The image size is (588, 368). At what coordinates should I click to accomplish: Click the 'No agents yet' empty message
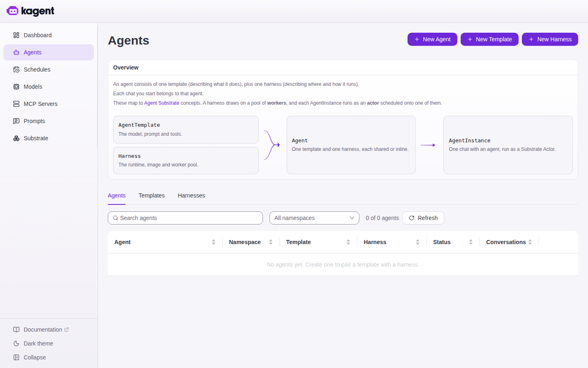(343, 265)
